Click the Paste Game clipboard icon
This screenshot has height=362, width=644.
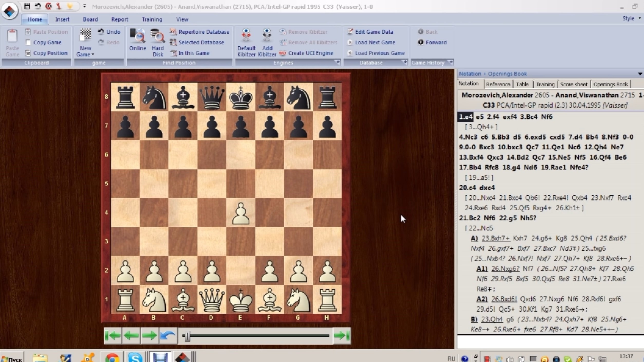point(12,36)
